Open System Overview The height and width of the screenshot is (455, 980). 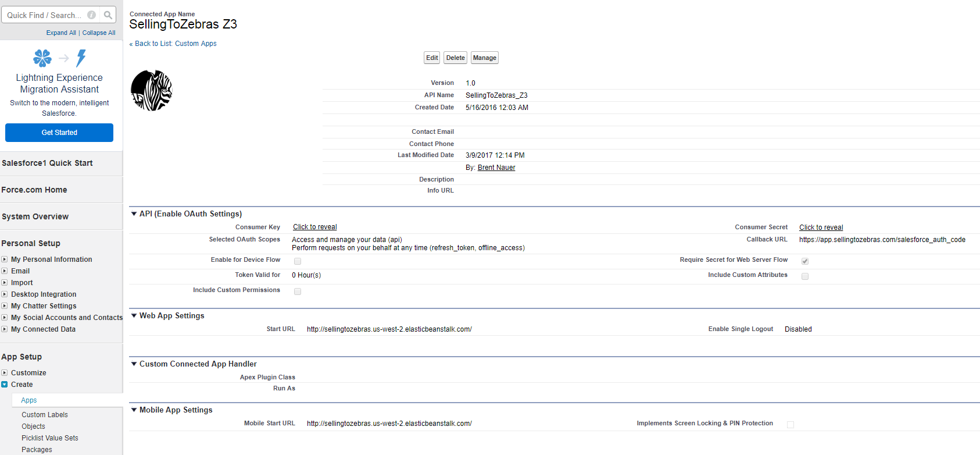pos(35,216)
